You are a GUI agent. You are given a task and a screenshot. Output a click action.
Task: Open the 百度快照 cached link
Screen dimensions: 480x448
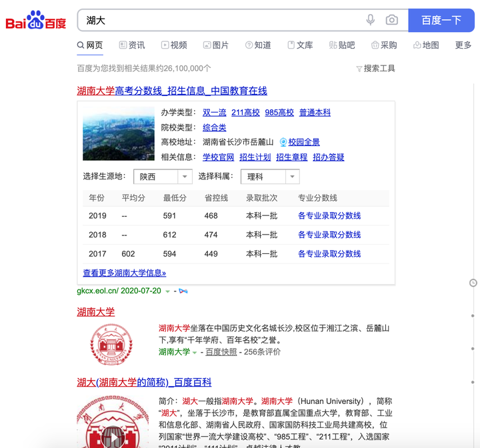(221, 352)
